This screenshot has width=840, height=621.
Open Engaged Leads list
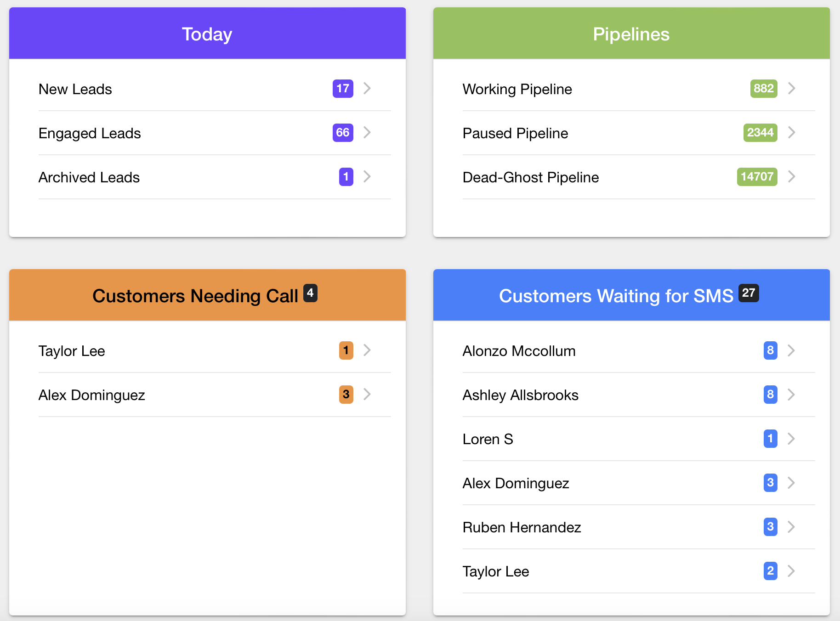pos(90,133)
